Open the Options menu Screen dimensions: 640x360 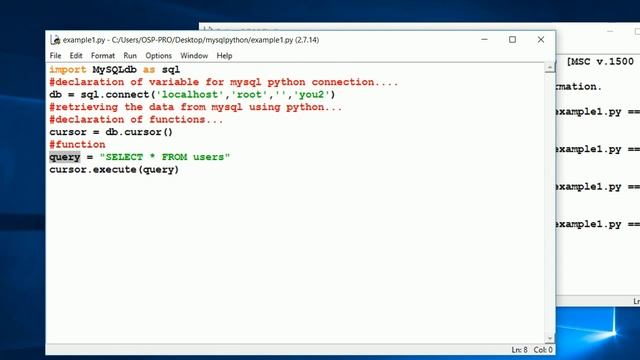(158, 56)
